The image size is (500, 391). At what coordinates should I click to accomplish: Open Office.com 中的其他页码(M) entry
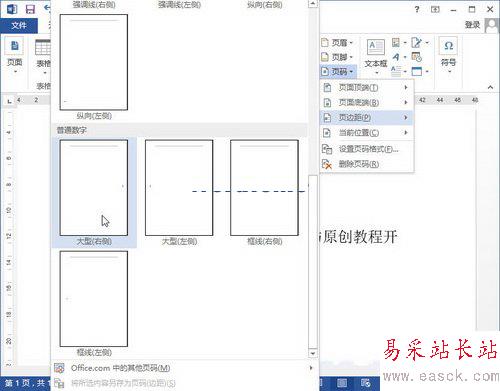pyautogui.click(x=184, y=368)
